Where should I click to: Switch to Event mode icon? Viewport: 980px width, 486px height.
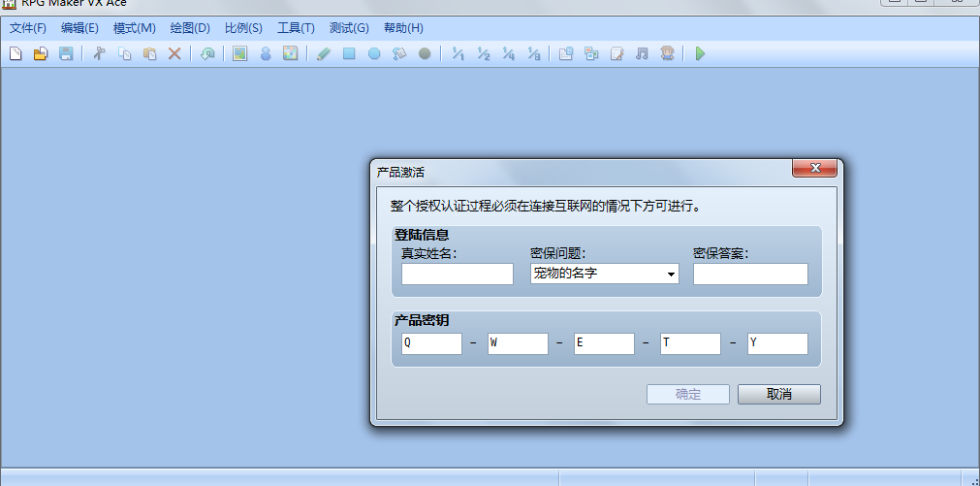(x=266, y=53)
